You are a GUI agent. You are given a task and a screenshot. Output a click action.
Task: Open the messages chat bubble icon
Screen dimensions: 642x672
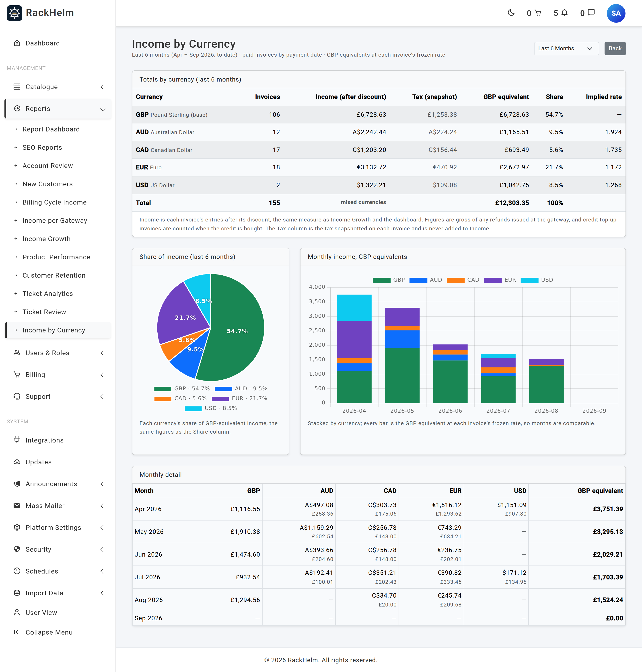click(x=591, y=13)
